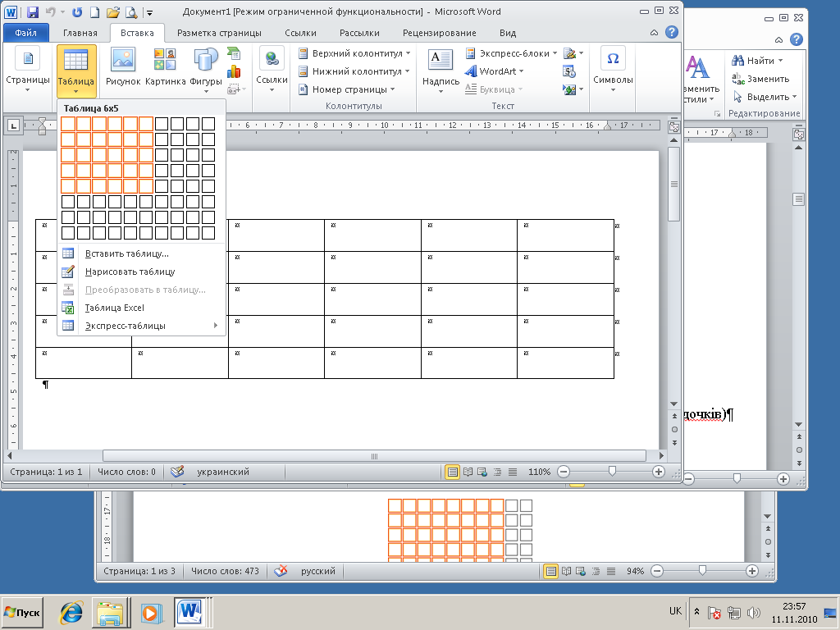
Task: Click the Надпись text box button
Action: point(441,71)
